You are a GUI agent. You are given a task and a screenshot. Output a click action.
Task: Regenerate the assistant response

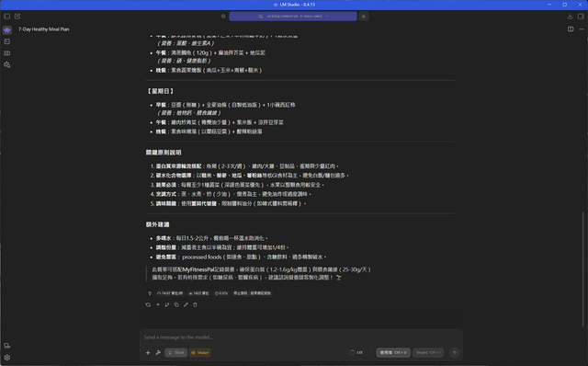point(148,304)
